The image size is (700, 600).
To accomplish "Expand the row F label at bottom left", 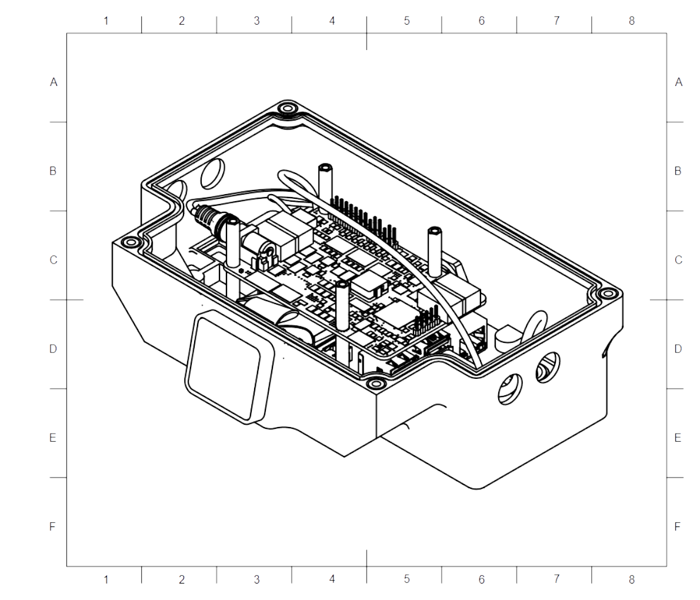I will tap(53, 525).
